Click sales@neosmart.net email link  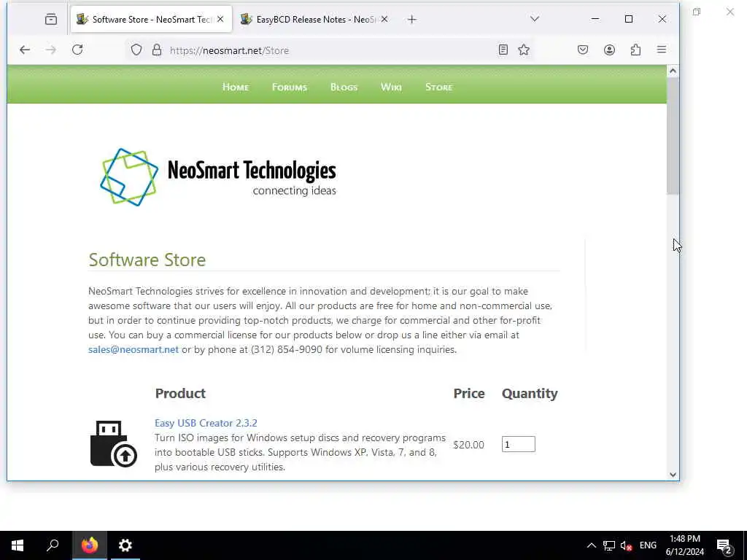(133, 349)
